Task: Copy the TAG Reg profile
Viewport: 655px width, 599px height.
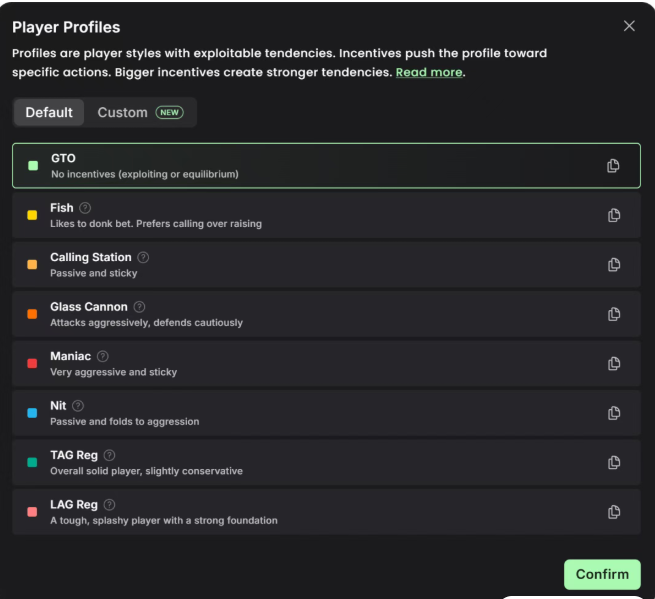Action: tap(613, 462)
